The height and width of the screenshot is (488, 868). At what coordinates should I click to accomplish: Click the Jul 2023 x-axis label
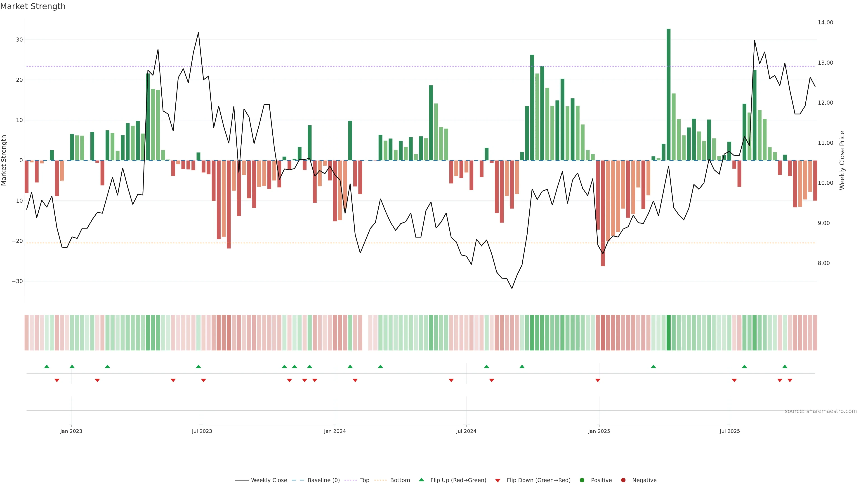point(202,431)
